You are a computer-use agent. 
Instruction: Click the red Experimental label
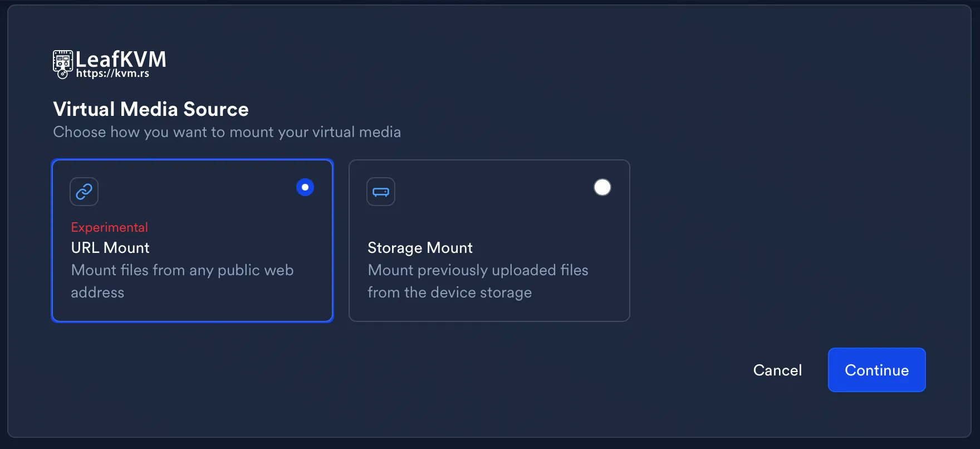pyautogui.click(x=109, y=227)
